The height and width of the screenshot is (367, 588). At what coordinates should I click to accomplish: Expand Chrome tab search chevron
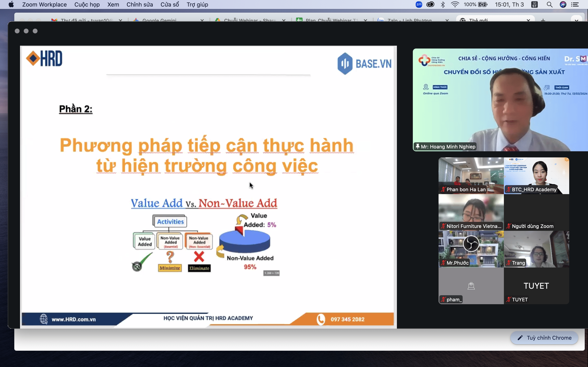coord(576,20)
